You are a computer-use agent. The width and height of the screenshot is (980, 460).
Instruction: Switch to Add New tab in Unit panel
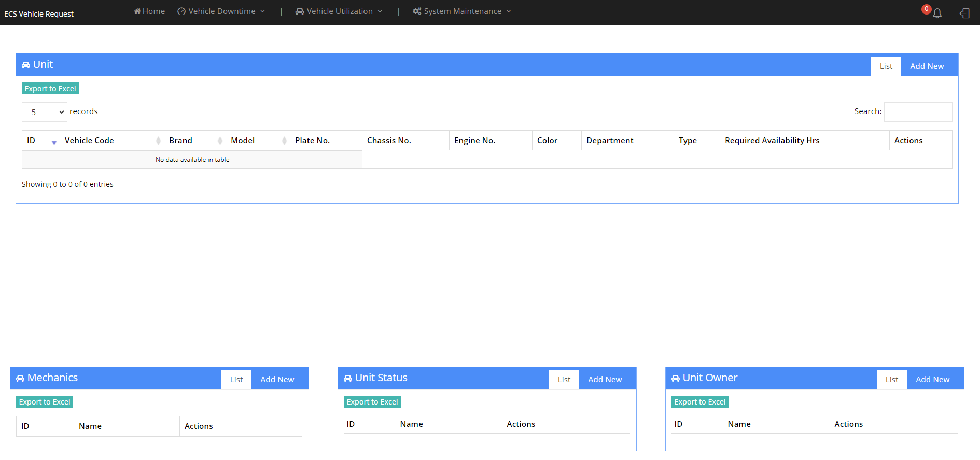tap(927, 66)
